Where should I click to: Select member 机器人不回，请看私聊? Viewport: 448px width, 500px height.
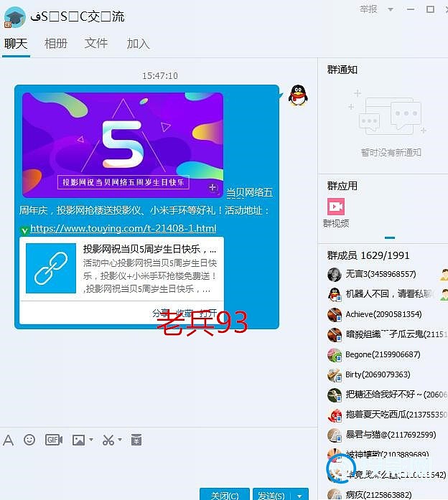[x=388, y=293]
